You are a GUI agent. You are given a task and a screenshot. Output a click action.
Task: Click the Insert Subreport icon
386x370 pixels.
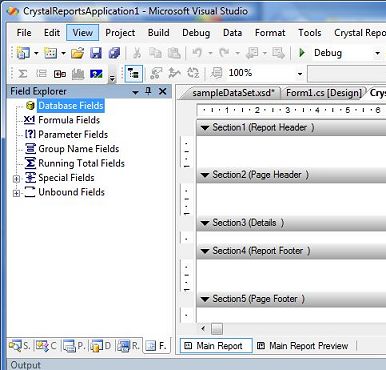point(60,74)
